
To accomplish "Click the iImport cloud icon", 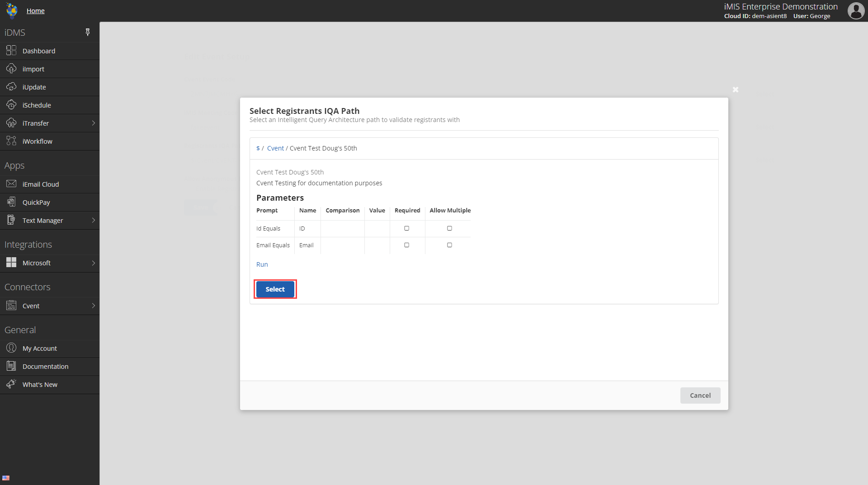I will click(11, 69).
